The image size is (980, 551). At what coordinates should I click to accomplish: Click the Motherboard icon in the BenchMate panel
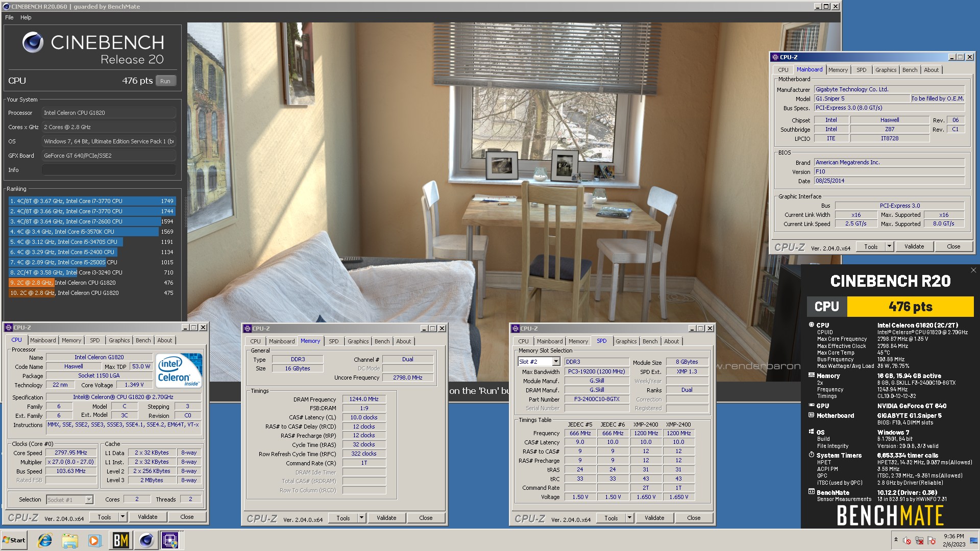812,415
